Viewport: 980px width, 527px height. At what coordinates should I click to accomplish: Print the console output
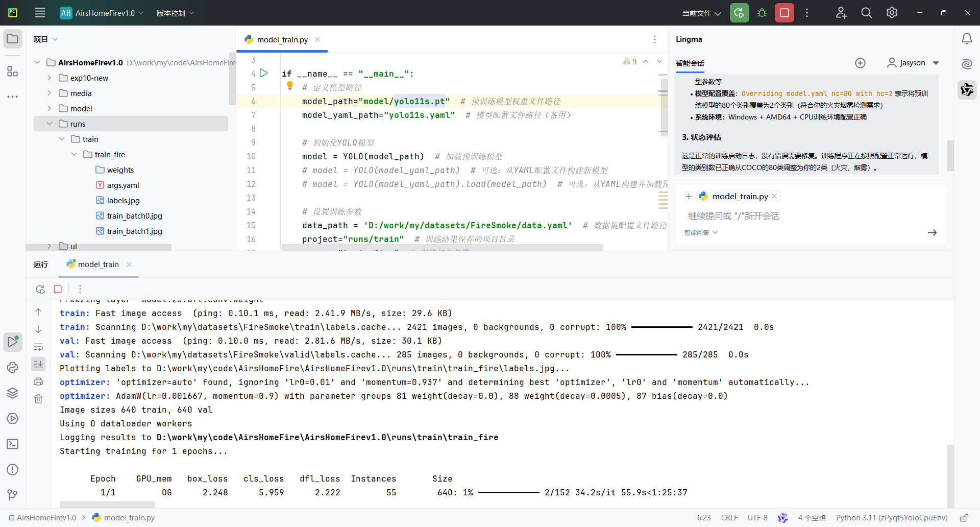pyautogui.click(x=38, y=381)
